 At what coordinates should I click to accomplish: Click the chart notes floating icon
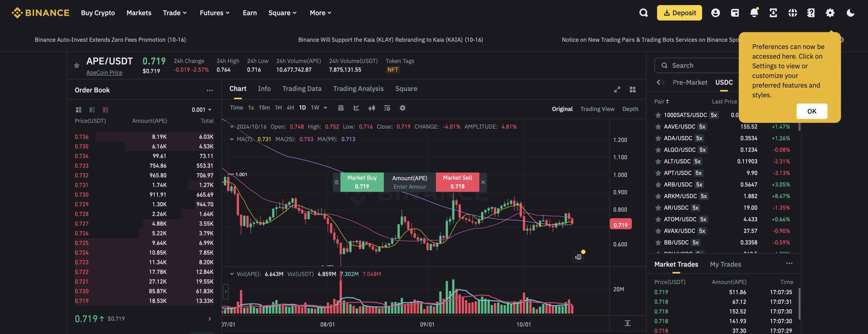[x=578, y=257]
